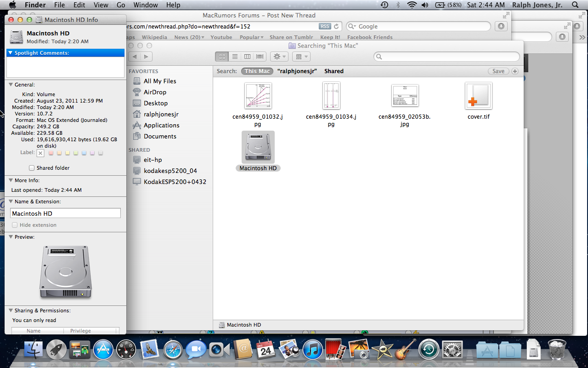Viewport: 588px width, 368px height.
Task: Click the Name & Extension text field
Action: point(65,213)
